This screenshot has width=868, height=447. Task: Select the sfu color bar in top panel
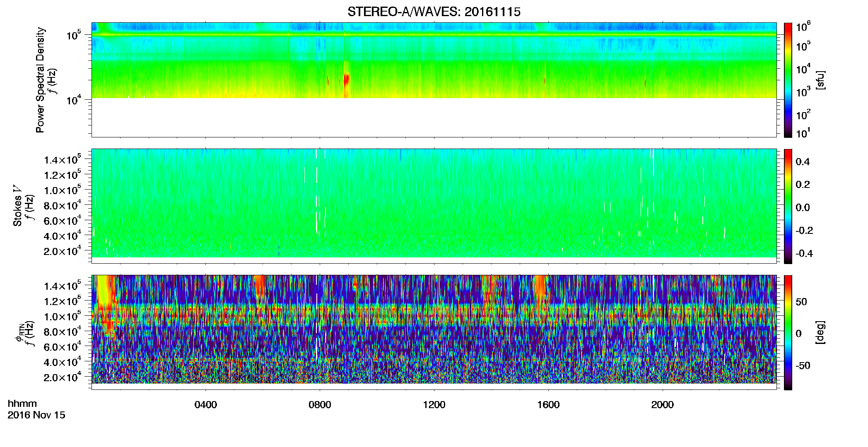coord(788,80)
